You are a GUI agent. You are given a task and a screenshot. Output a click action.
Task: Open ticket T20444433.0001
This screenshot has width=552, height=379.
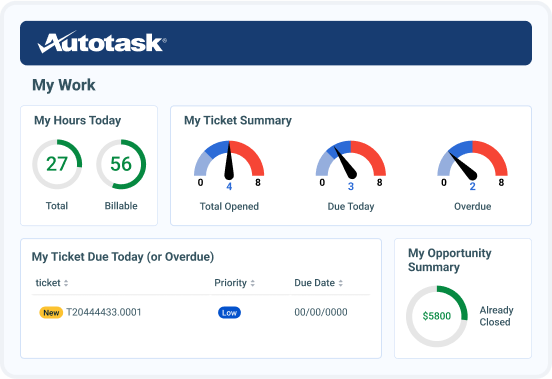(x=104, y=312)
